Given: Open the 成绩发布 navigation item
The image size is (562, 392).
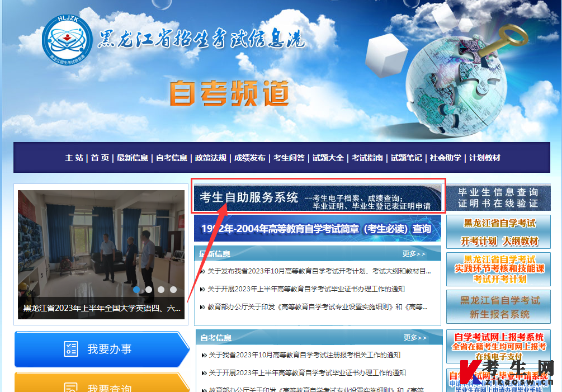Looking at the screenshot, I should [x=249, y=158].
